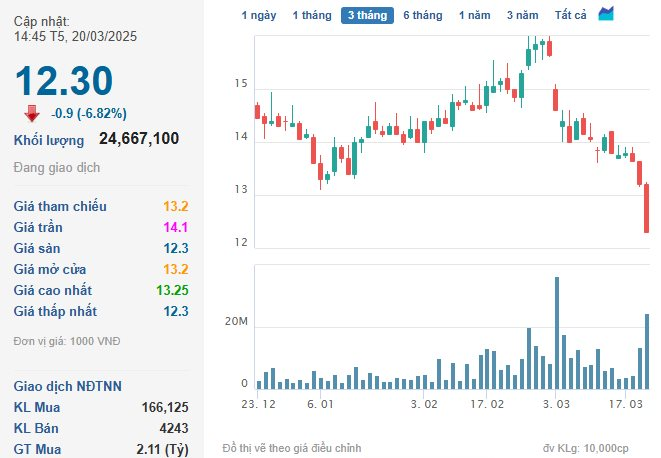
Task: Switch chart to 6 tháng range
Action: pyautogui.click(x=423, y=16)
